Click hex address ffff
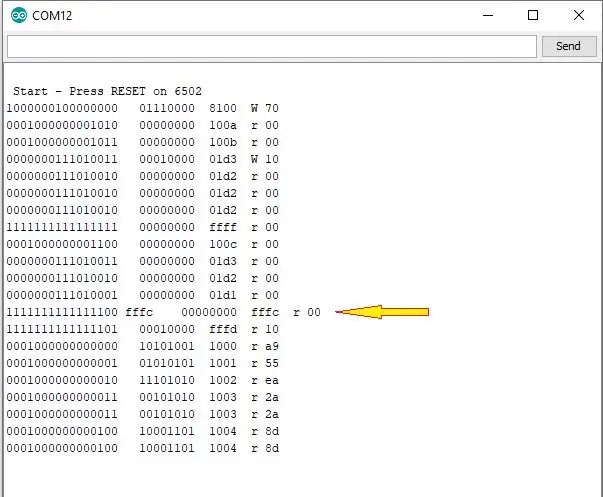The height and width of the screenshot is (497, 603). point(223,227)
